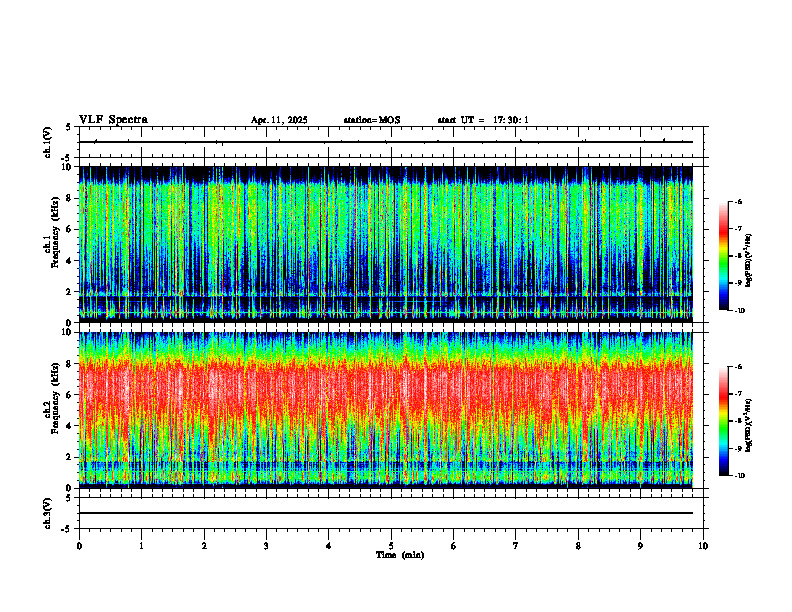Click the "6" tick on time axis
Screen dimensions: 792x612
pos(454,546)
